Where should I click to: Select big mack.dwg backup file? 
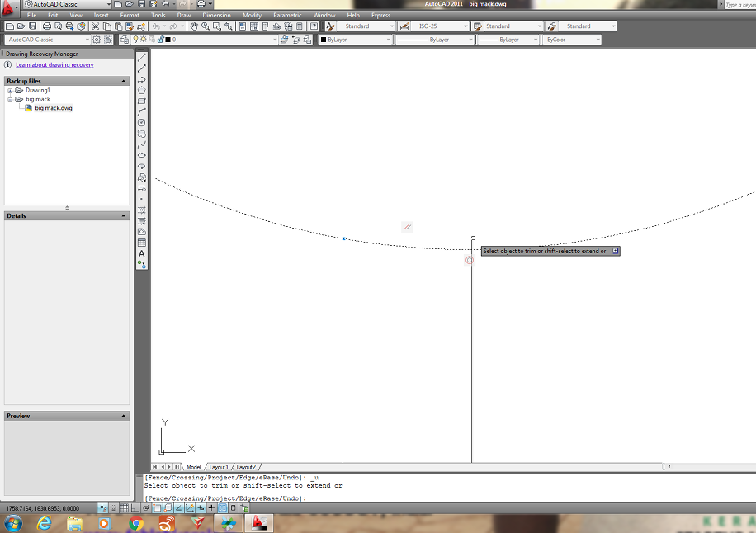(x=53, y=108)
